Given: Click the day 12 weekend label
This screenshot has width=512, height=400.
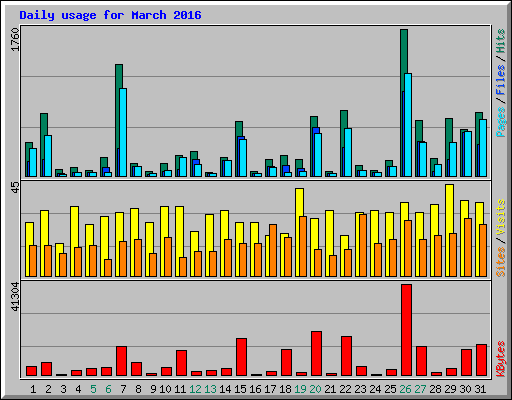Looking at the screenshot, I should (195, 389).
